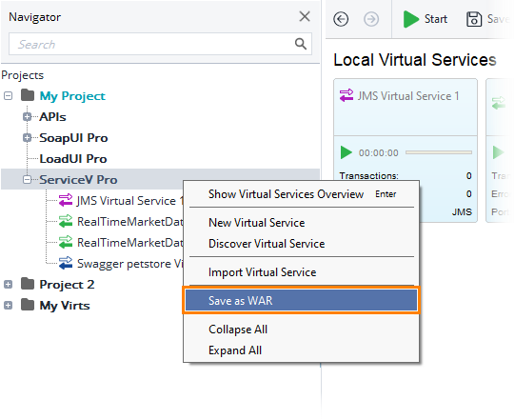The width and height of the screenshot is (515, 420).
Task: Choose New Virtual Service menu item
Action: pyautogui.click(x=301, y=223)
